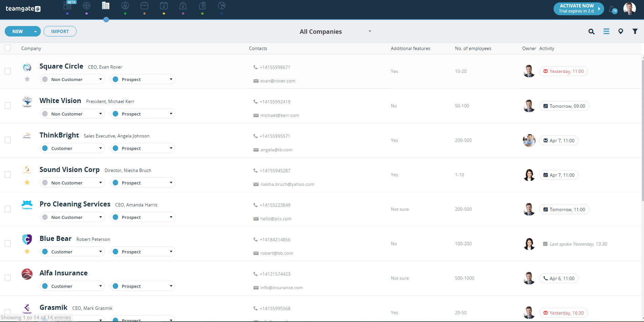
Task: Click the No. of employees column header
Action: coord(473,48)
